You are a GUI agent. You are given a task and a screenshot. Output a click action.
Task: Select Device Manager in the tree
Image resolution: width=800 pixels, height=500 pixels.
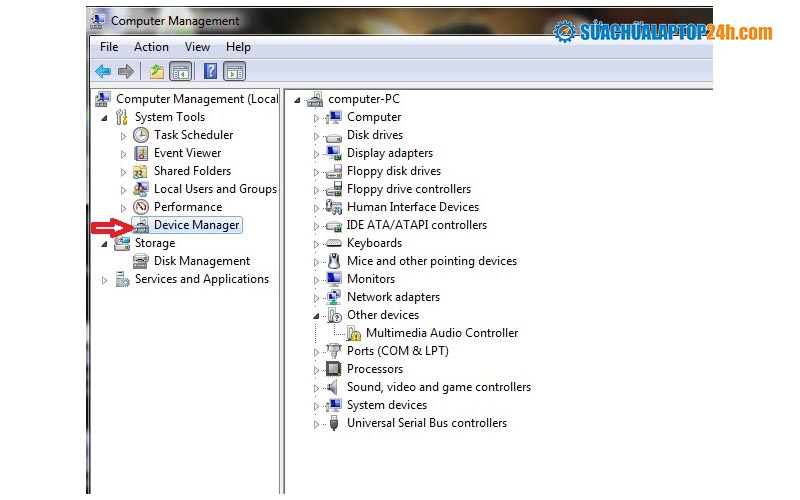[196, 225]
